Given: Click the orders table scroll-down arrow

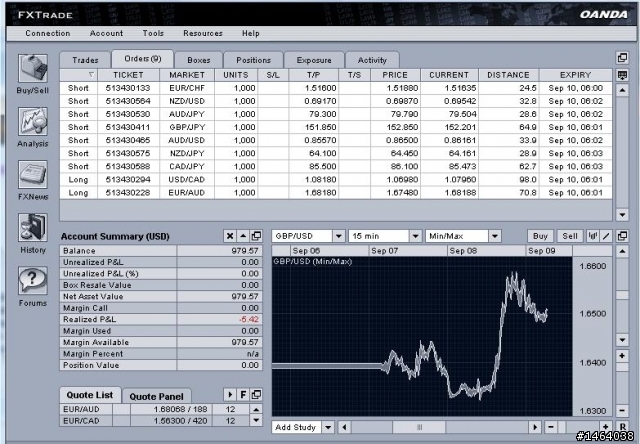Looking at the screenshot, I should (622, 215).
